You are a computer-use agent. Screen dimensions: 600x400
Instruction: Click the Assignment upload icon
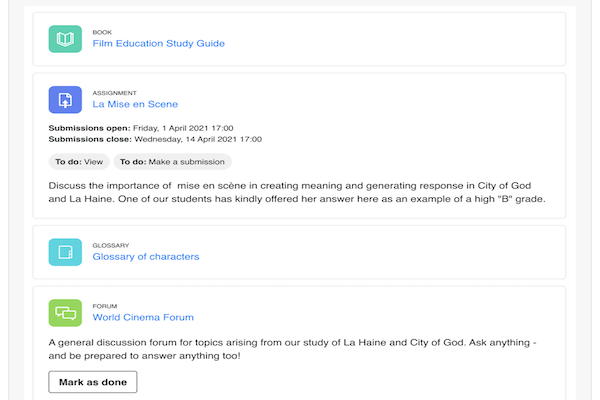tap(65, 99)
